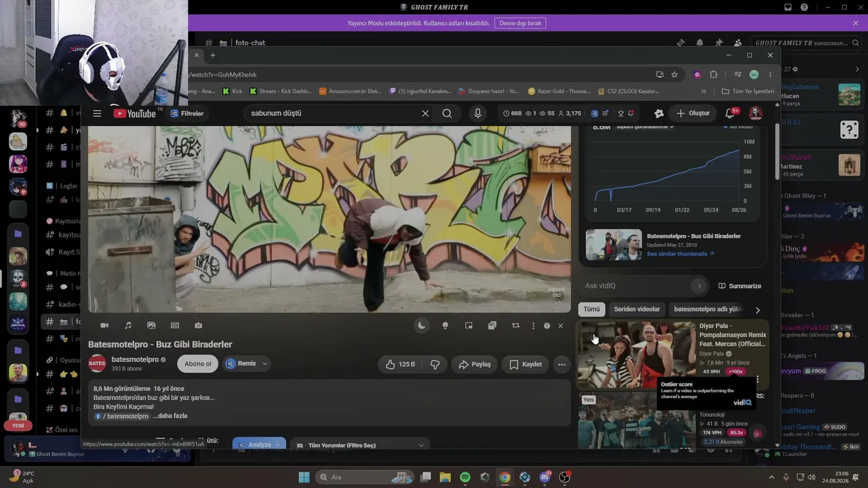Open the Facebook batesmotelpro link
Viewport: 868px width, 488px height.
pyautogui.click(x=122, y=416)
